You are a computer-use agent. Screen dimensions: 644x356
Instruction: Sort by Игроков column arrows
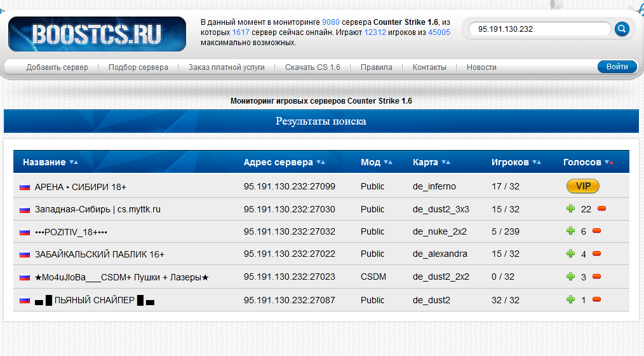pos(537,162)
